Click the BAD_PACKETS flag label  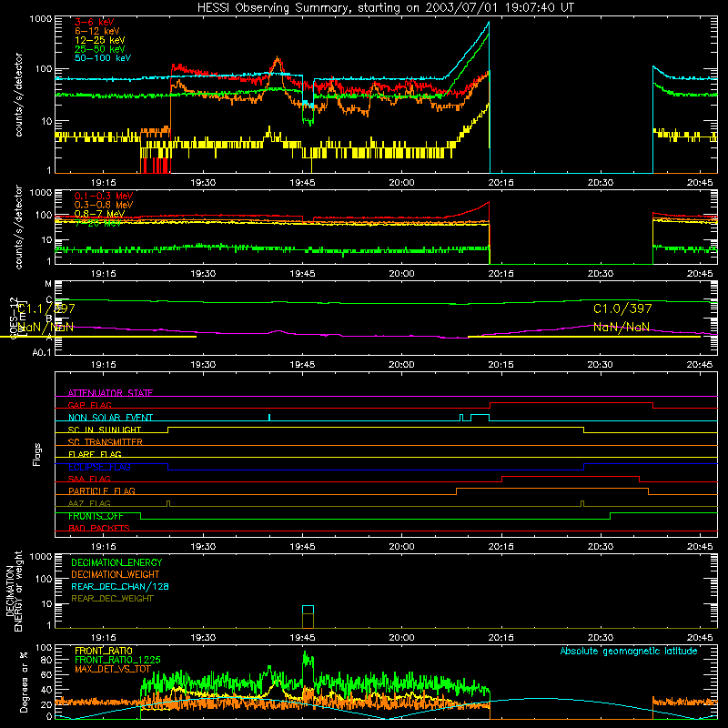pyautogui.click(x=99, y=528)
